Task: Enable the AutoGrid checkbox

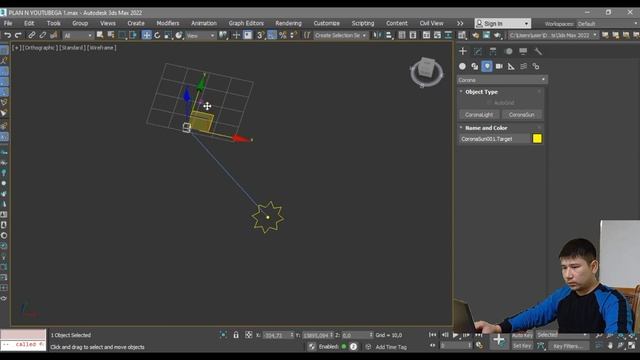Action: (x=489, y=103)
